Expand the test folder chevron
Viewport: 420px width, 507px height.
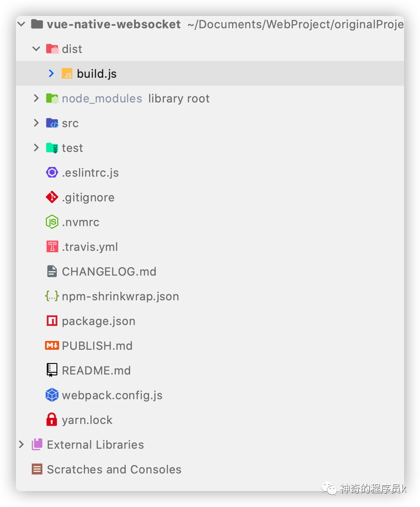point(36,148)
